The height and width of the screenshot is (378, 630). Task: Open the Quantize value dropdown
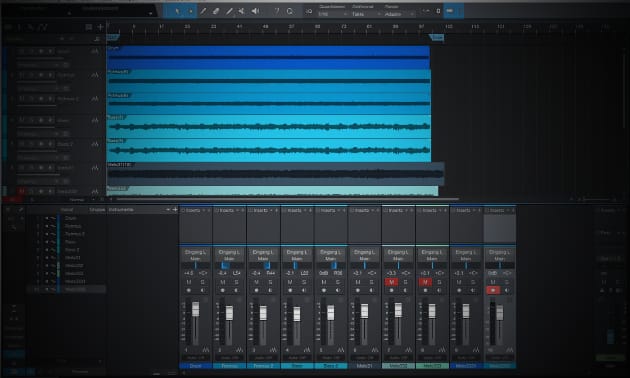coord(333,14)
